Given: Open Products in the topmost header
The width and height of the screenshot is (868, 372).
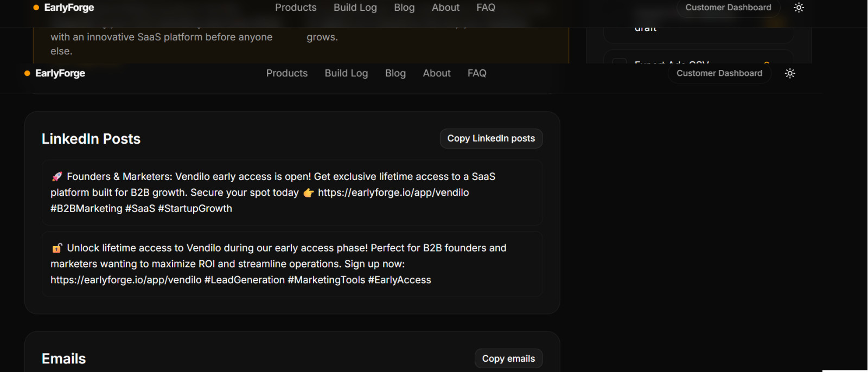Looking at the screenshot, I should [296, 8].
